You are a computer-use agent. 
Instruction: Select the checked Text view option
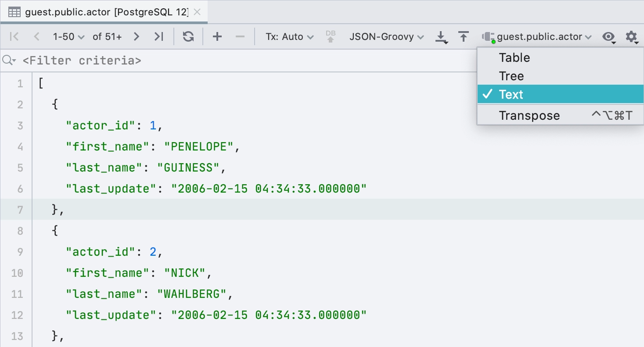coord(560,94)
